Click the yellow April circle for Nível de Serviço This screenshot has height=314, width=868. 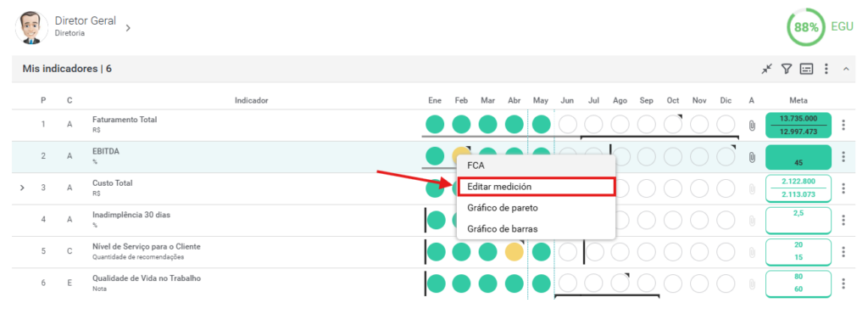pos(515,252)
